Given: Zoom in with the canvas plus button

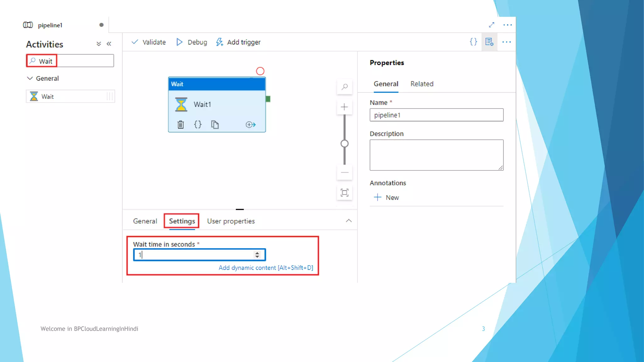Looking at the screenshot, I should [x=345, y=107].
